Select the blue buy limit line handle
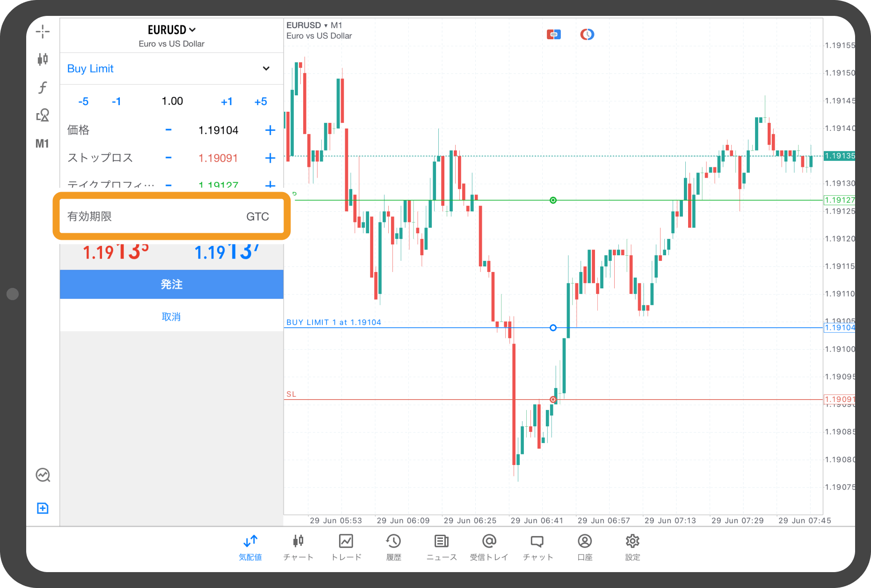The image size is (871, 588). click(x=553, y=328)
